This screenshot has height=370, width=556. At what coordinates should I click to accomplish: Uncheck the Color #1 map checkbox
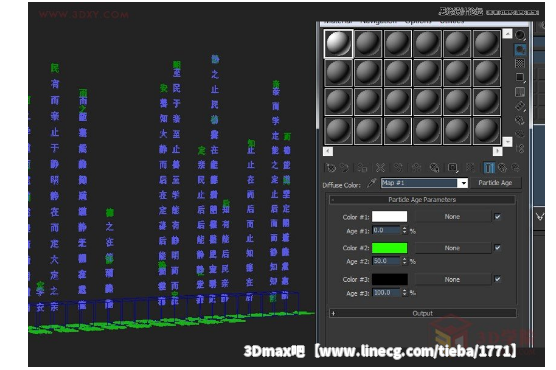[x=497, y=217]
